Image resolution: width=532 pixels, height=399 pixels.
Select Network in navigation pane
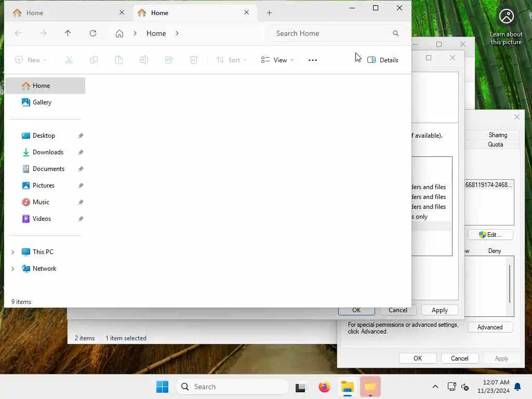coord(45,269)
